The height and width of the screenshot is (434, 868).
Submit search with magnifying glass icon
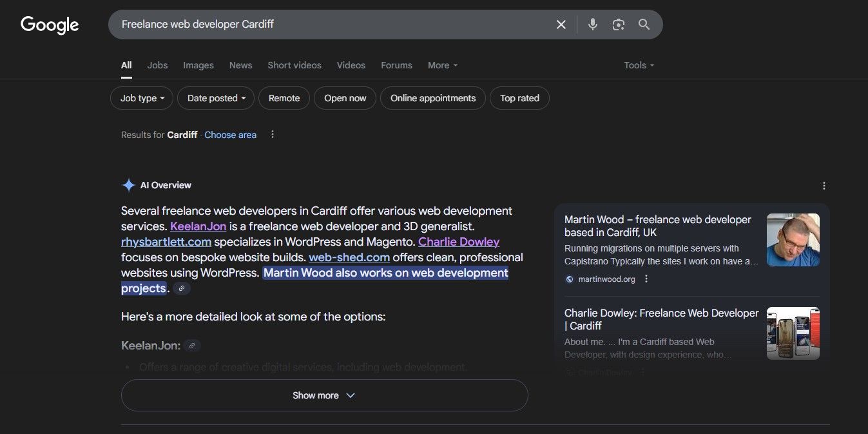pyautogui.click(x=644, y=25)
